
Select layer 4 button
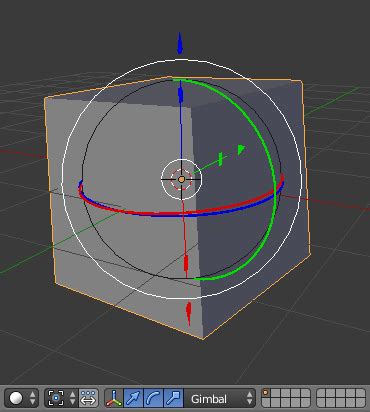pyautogui.click(x=295, y=393)
